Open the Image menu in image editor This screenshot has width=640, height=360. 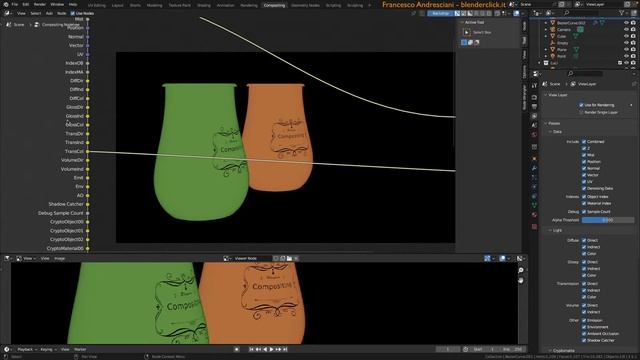[x=60, y=258]
